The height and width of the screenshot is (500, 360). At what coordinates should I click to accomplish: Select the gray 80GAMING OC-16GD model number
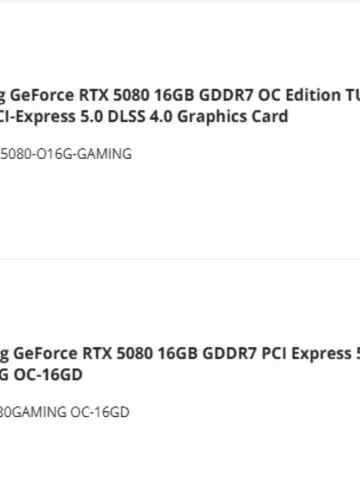[64, 412]
